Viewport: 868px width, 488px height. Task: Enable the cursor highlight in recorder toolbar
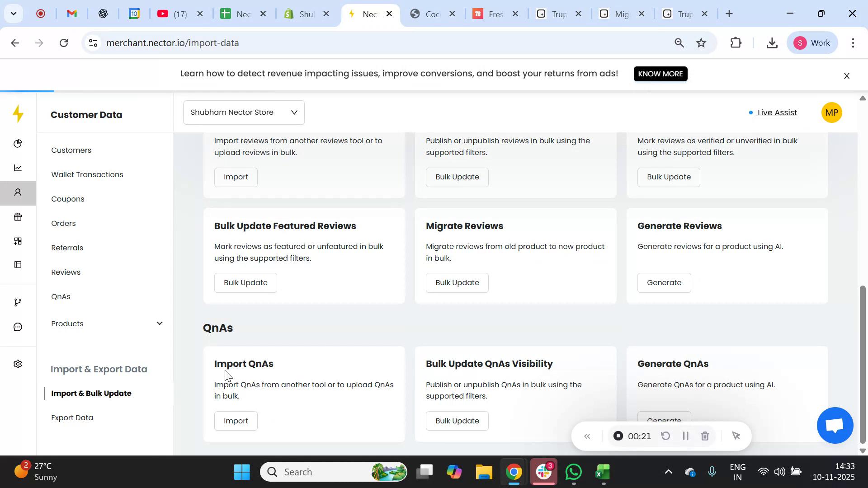[x=736, y=436]
